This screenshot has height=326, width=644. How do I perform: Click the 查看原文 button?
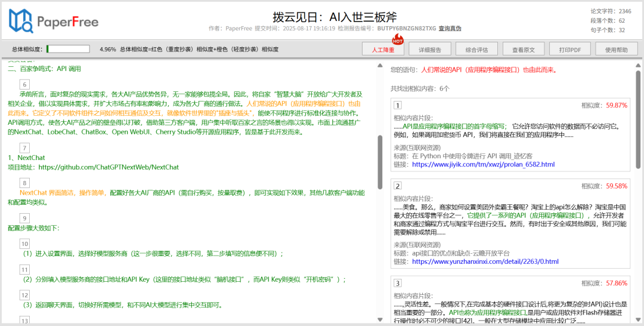(x=523, y=50)
